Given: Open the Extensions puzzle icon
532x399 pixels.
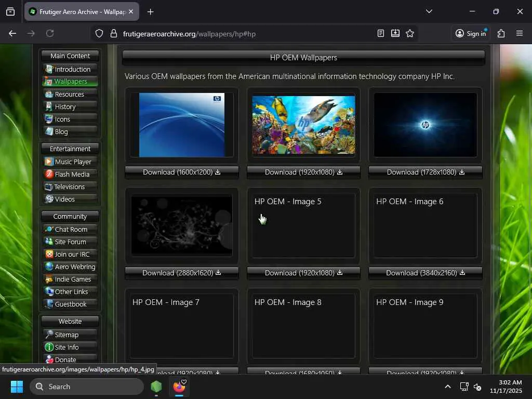Looking at the screenshot, I should point(501,33).
